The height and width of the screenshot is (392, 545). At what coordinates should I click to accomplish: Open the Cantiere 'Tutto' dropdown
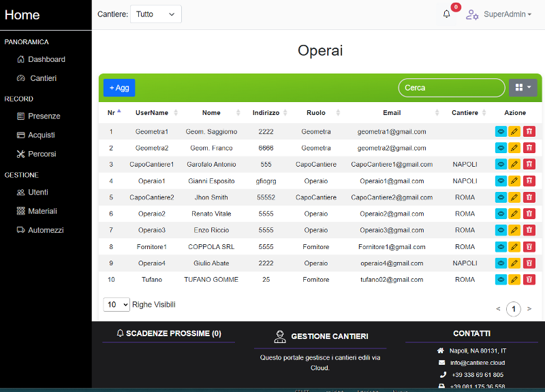coord(155,14)
